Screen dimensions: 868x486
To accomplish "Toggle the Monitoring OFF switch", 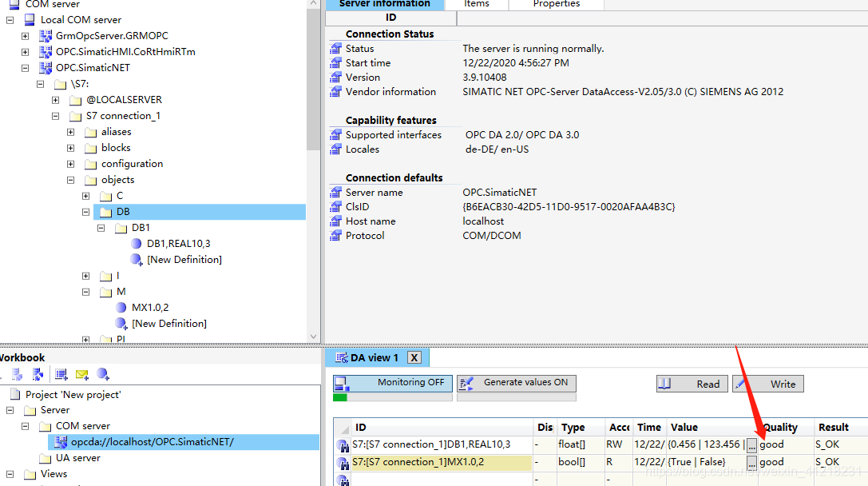I will point(391,383).
